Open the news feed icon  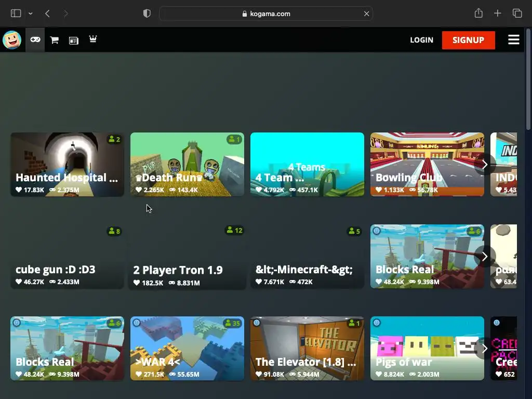click(73, 41)
